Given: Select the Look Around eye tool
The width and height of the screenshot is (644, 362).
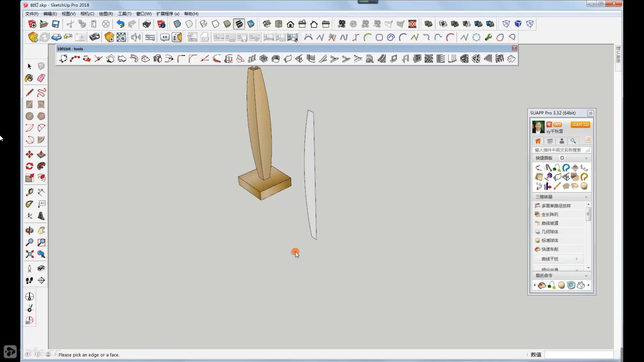Looking at the screenshot, I should click(x=41, y=268).
